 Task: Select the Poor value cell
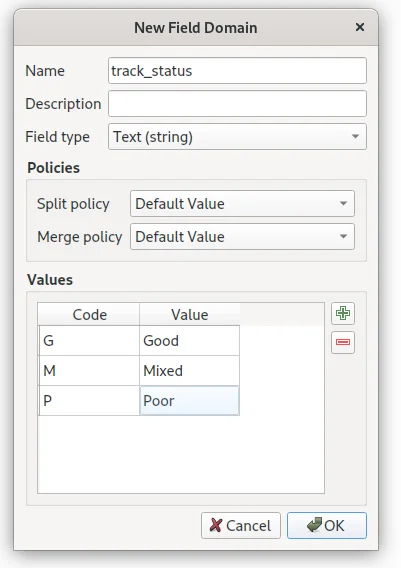tap(189, 401)
